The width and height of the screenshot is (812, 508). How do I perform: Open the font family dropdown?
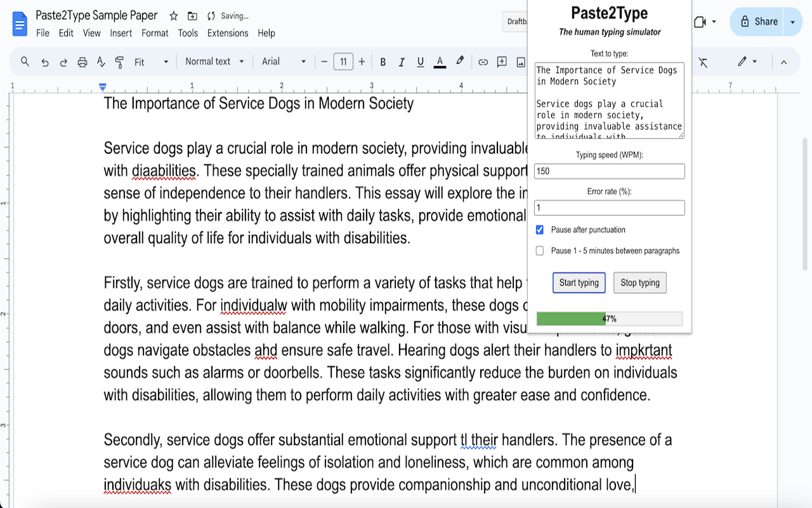click(282, 62)
